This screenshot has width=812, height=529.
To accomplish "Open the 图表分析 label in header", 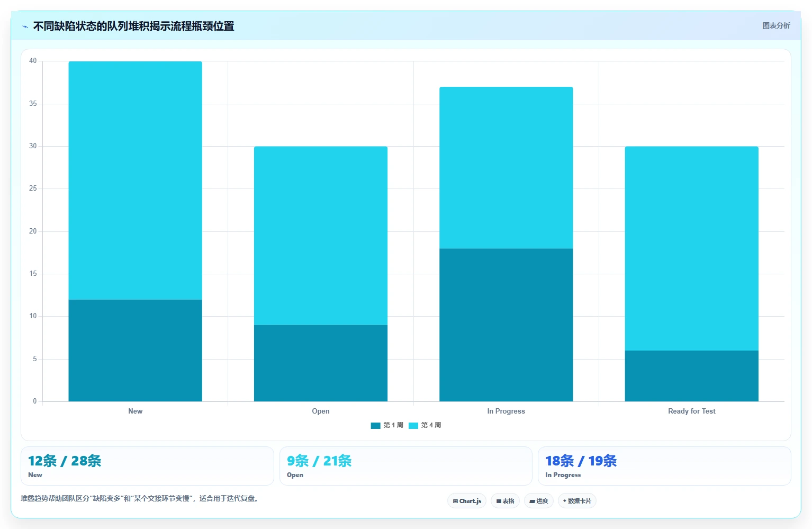I will point(776,25).
